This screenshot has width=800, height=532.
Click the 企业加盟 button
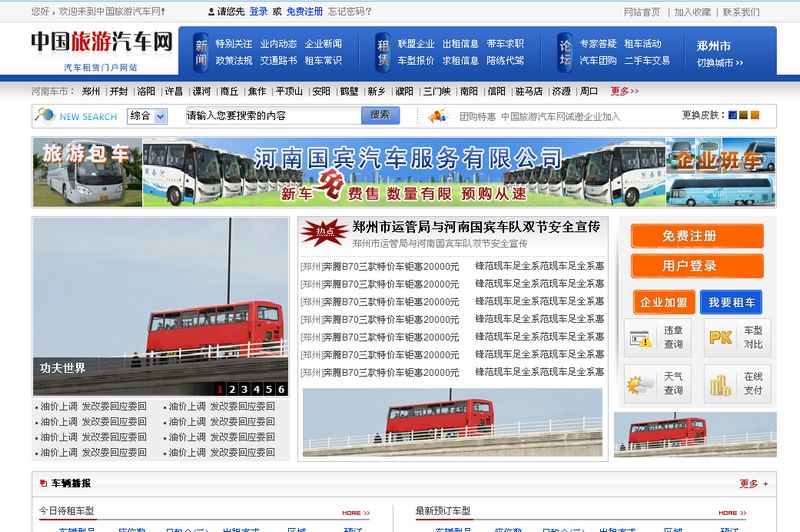point(663,302)
